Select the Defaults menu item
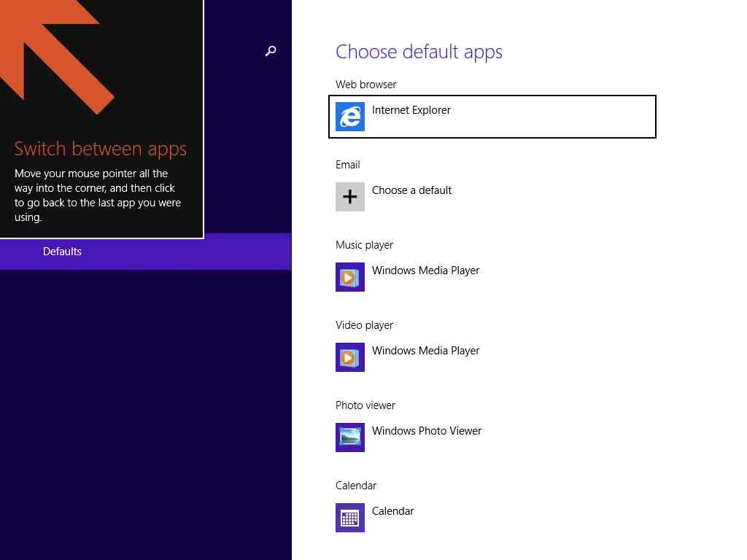Image resolution: width=747 pixels, height=560 pixels. [145, 252]
